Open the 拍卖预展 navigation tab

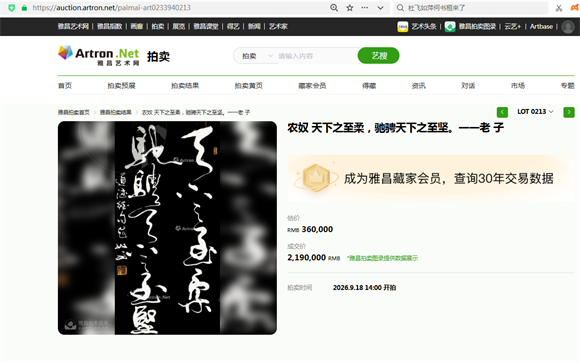click(x=121, y=86)
